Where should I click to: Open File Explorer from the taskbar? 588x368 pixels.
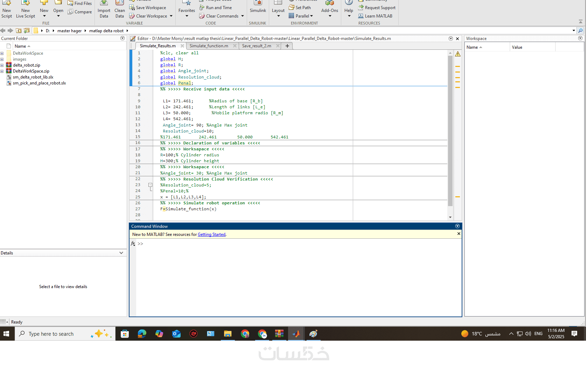pyautogui.click(x=227, y=334)
